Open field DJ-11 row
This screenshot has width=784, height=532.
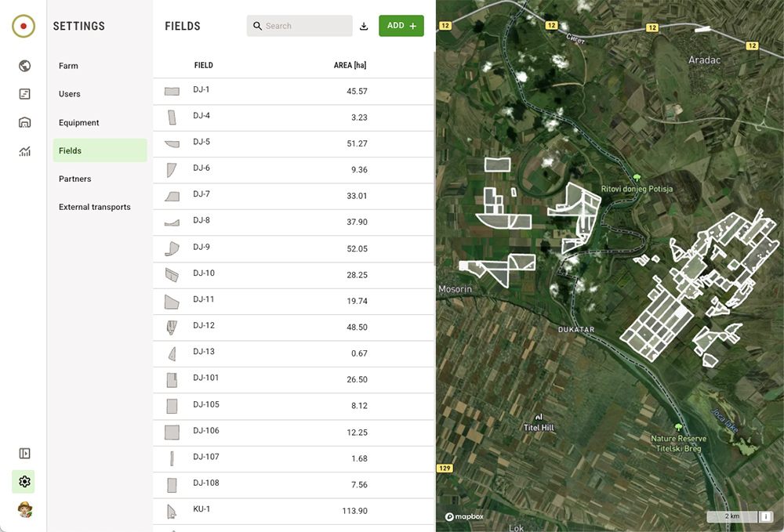[293, 301]
